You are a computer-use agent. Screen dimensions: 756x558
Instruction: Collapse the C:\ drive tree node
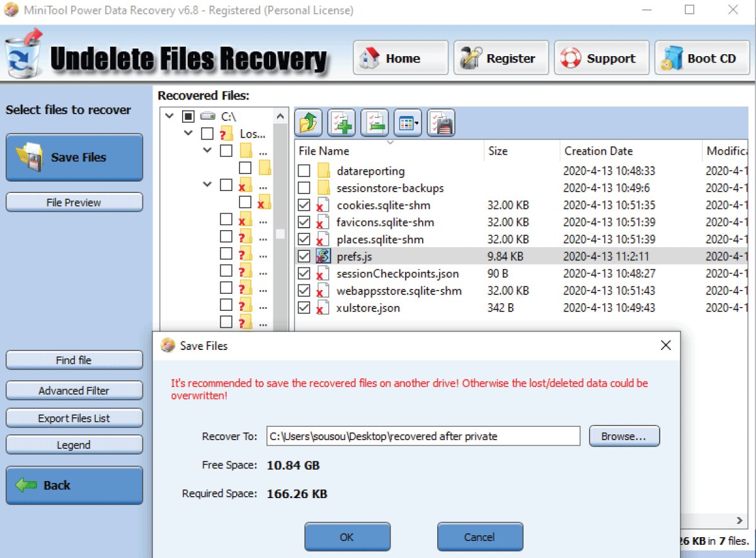[169, 117]
